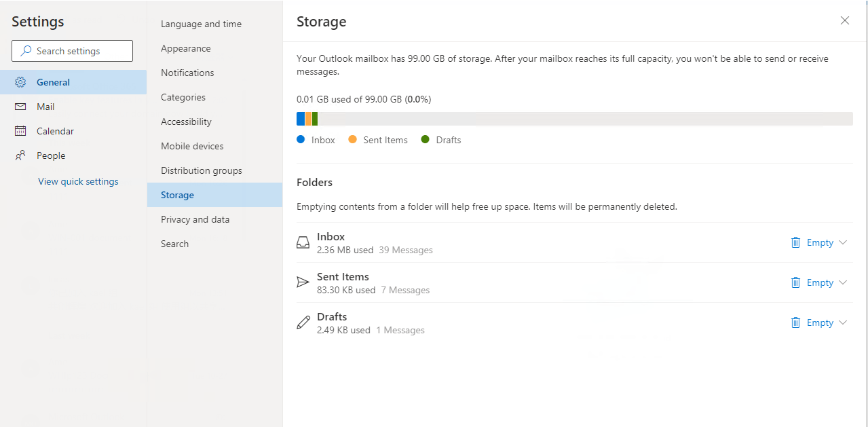Click trash icon in Sent Items row
Image resolution: width=868 pixels, height=427 pixels.
click(x=795, y=282)
